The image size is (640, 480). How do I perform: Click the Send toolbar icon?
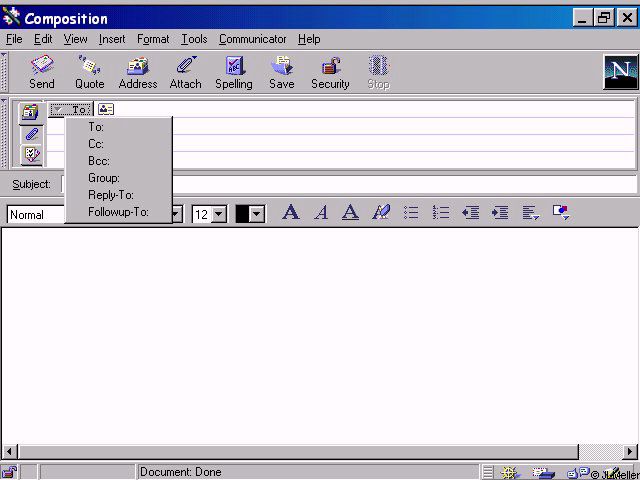[42, 72]
